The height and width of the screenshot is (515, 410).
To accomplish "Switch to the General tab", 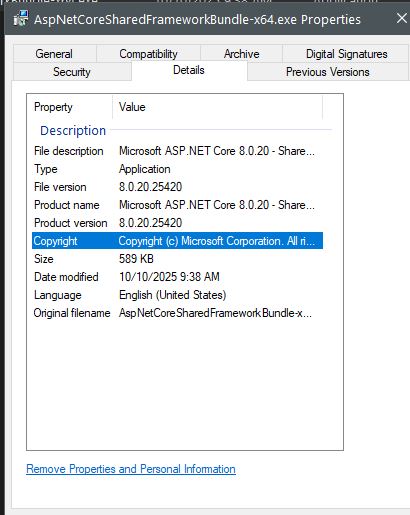I will tap(55, 54).
